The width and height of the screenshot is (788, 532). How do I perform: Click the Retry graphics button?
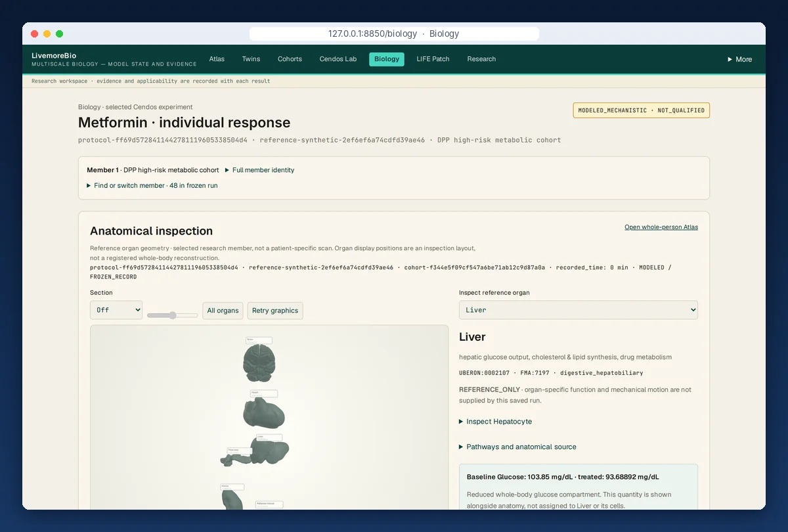point(275,311)
